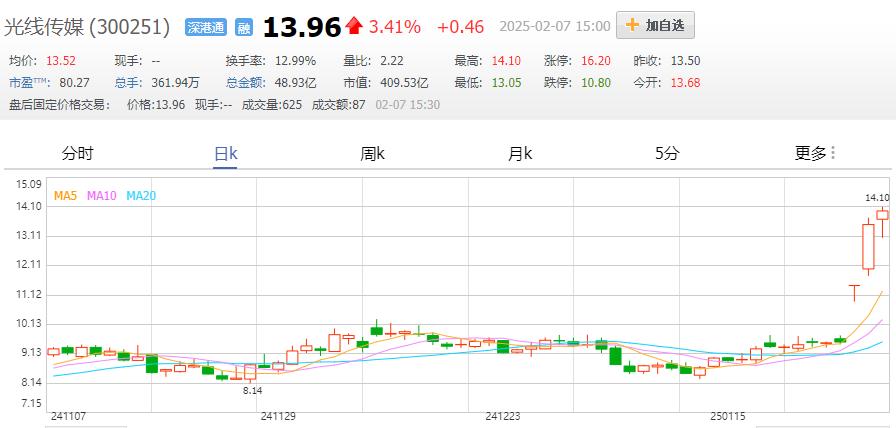Switch to the 分时 chart tab
896x428 pixels.
coord(77,153)
